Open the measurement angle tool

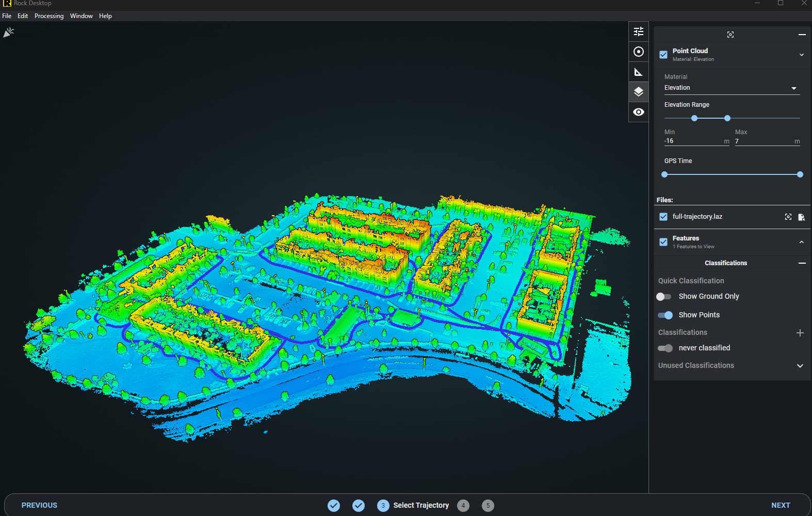[x=639, y=72]
